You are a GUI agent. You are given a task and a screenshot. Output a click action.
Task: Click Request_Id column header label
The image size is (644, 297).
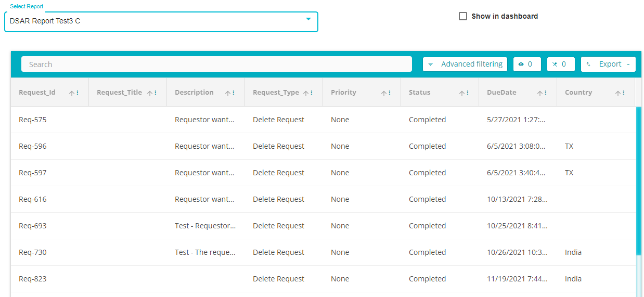[37, 93]
